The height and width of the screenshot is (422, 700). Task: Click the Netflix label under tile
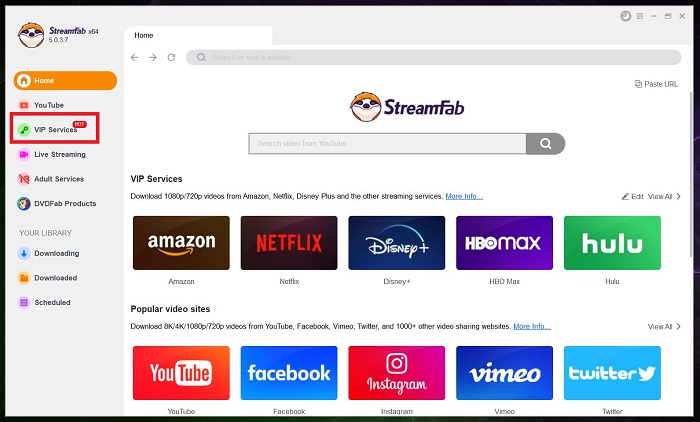coord(289,281)
